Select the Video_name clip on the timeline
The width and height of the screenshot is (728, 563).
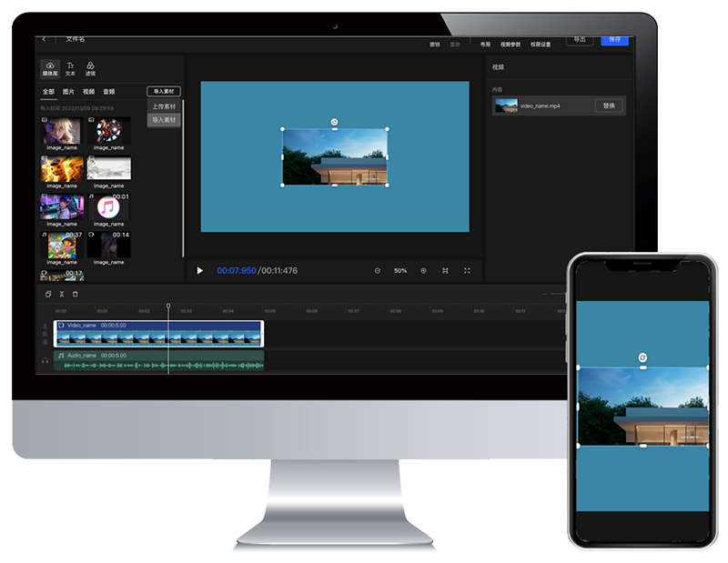(159, 333)
